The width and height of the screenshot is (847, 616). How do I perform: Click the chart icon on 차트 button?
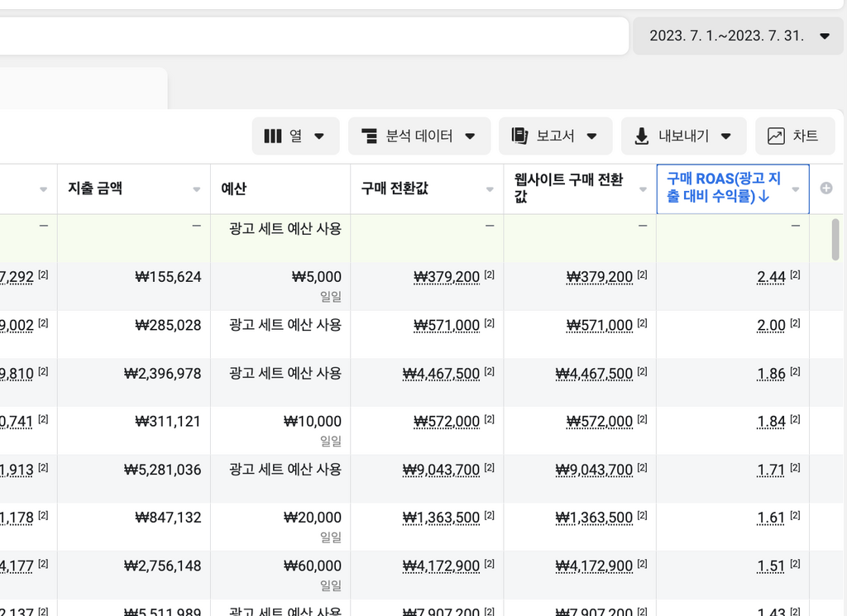pos(776,136)
